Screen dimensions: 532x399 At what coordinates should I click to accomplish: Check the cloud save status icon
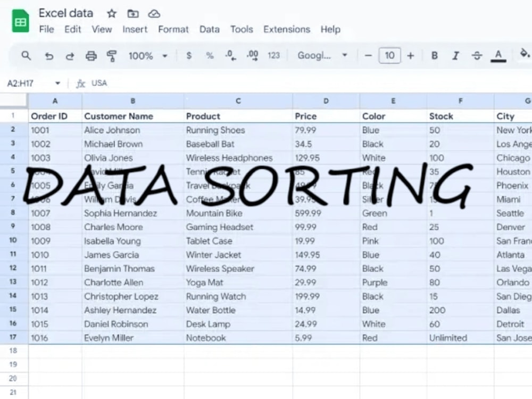point(154,14)
